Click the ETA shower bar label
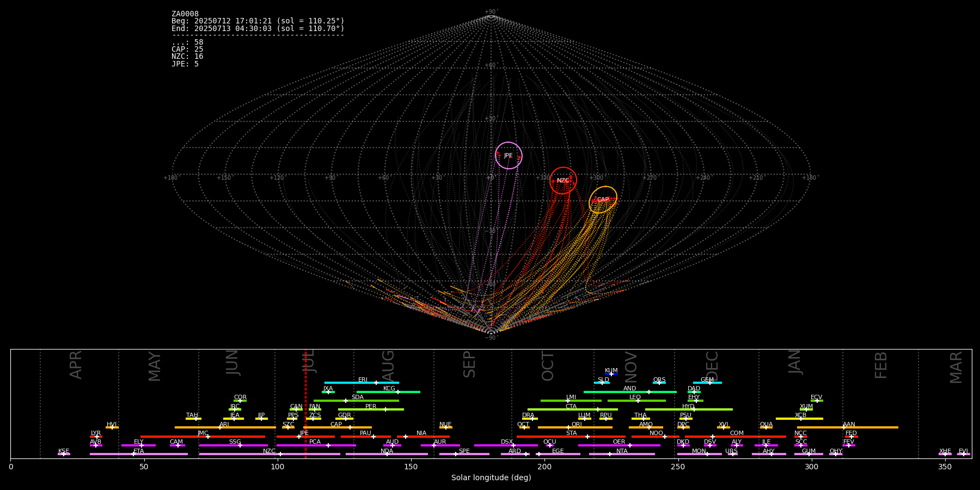980x490 pixels. 139,451
